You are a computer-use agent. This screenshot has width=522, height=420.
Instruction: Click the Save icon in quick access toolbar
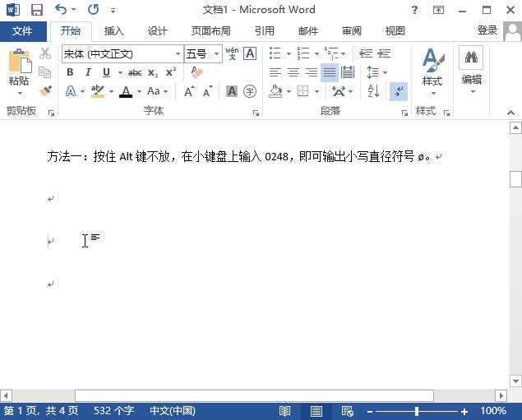click(x=37, y=10)
